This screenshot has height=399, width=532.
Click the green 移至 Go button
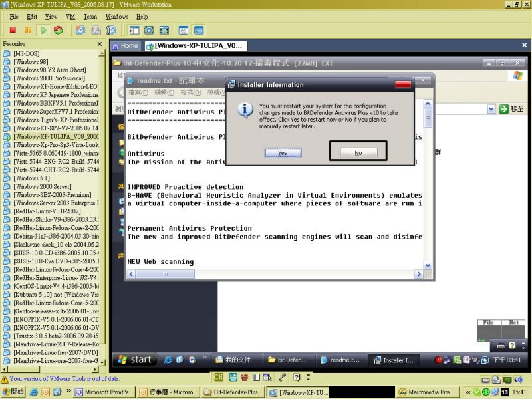point(511,109)
